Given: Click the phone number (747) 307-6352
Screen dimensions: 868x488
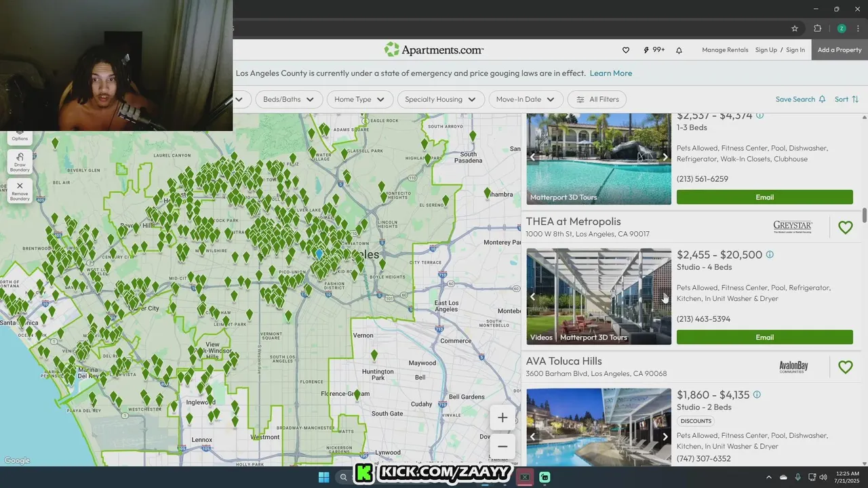Looking at the screenshot, I should click(703, 459).
